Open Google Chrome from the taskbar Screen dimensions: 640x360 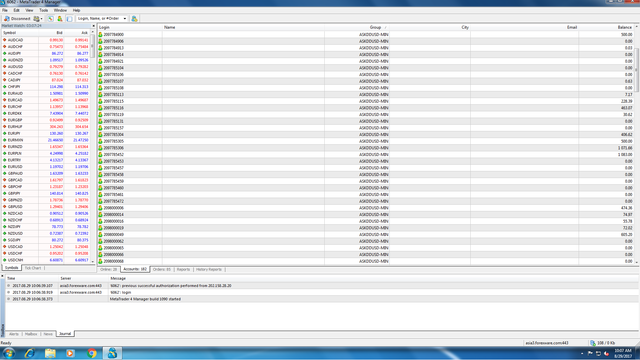tap(92, 353)
